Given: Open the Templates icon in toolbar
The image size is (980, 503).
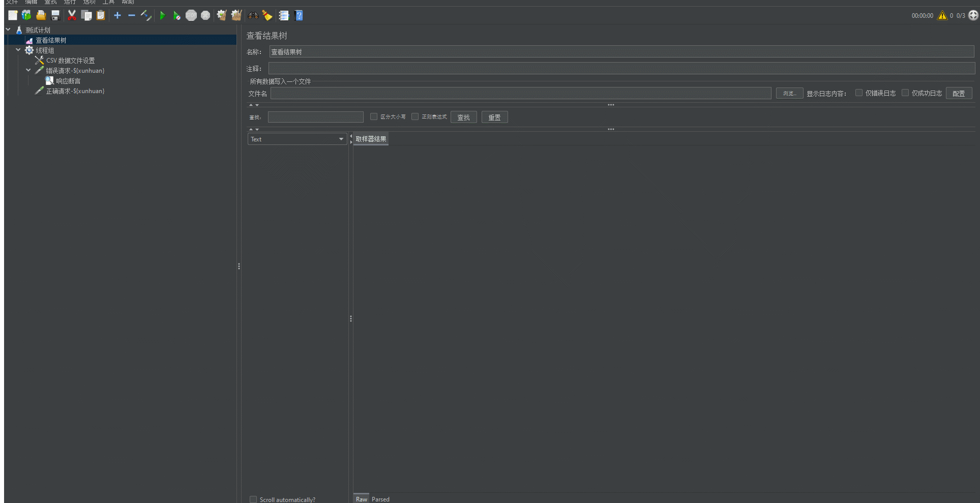Looking at the screenshot, I should (x=26, y=16).
